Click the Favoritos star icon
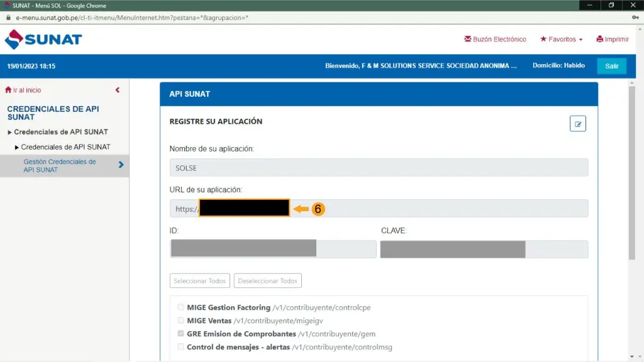The height and width of the screenshot is (362, 644). coord(543,39)
